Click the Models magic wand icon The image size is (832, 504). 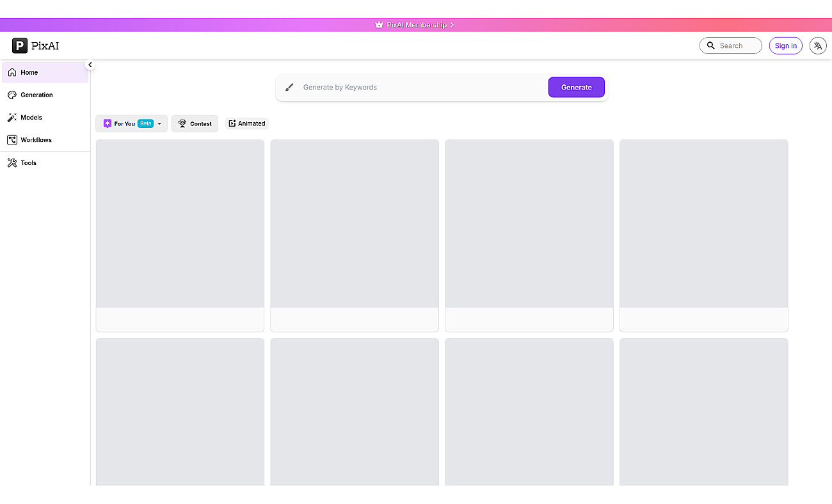click(x=12, y=117)
